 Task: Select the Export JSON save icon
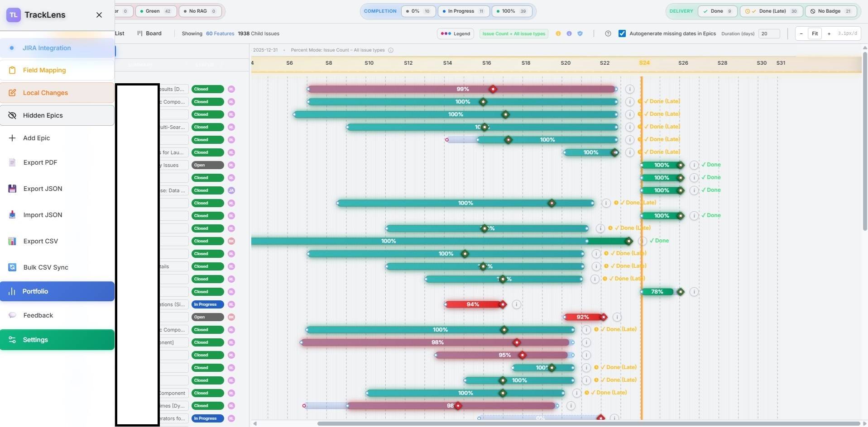click(x=12, y=189)
